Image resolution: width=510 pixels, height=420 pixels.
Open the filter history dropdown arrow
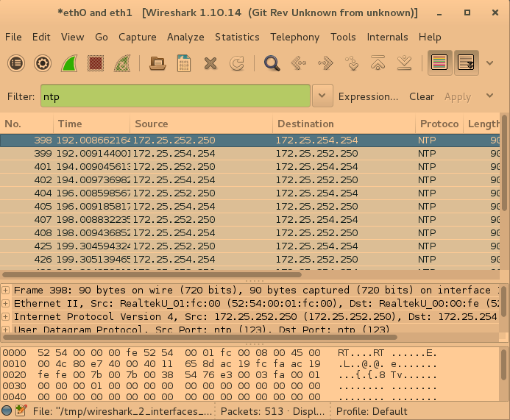[x=322, y=96]
